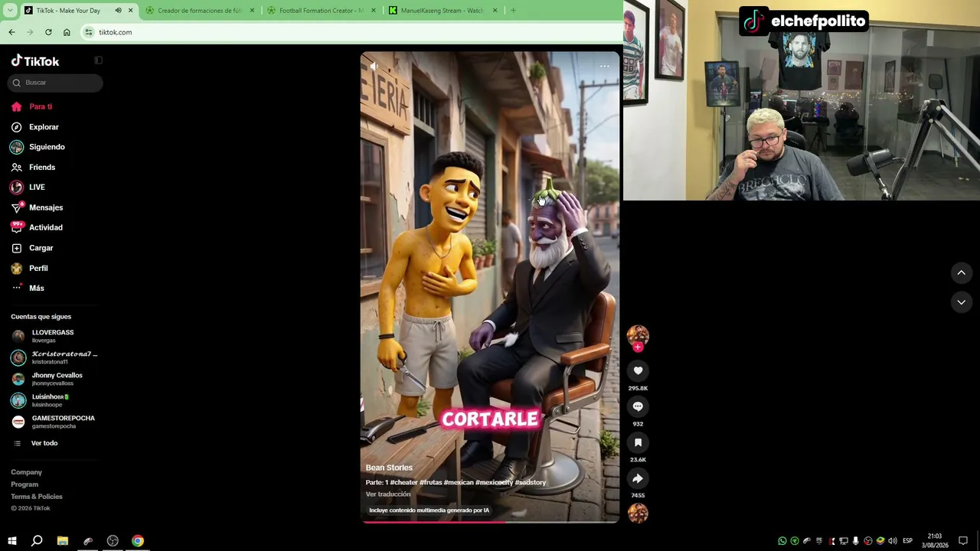Image resolution: width=980 pixels, height=551 pixels.
Task: Like the Bean Stories video
Action: pyautogui.click(x=638, y=370)
